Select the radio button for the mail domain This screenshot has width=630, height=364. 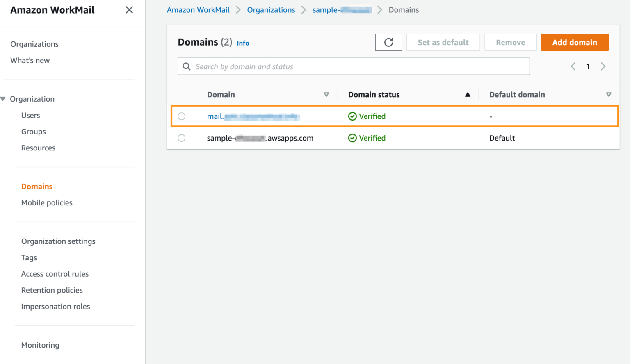182,116
